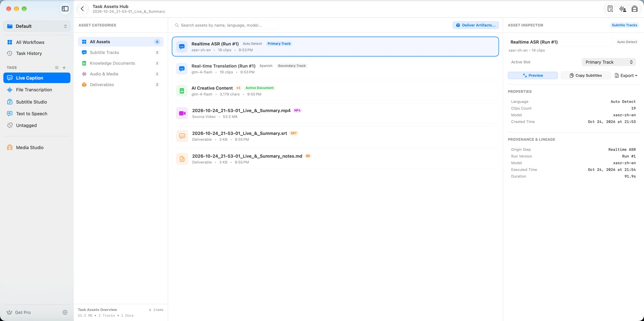Toggle the sidebar panel icon
Screen dimensions: 644x321
pos(65,9)
